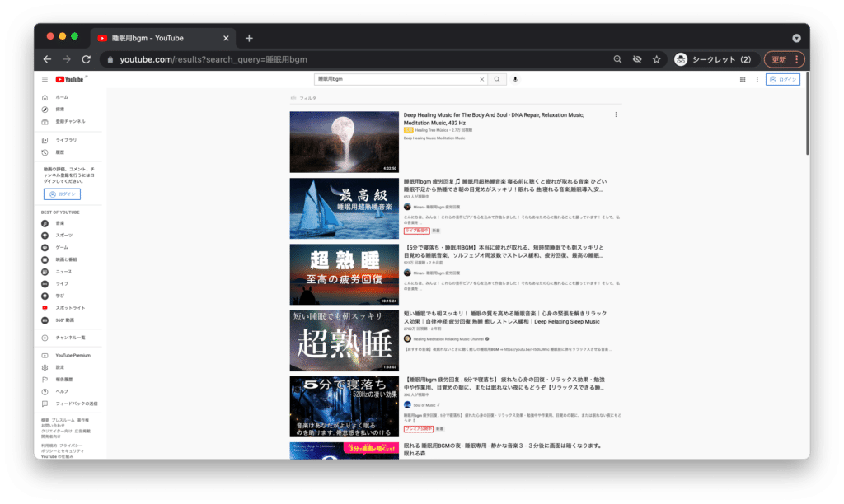
Task: Open the スポーツ category
Action: [x=64, y=235]
